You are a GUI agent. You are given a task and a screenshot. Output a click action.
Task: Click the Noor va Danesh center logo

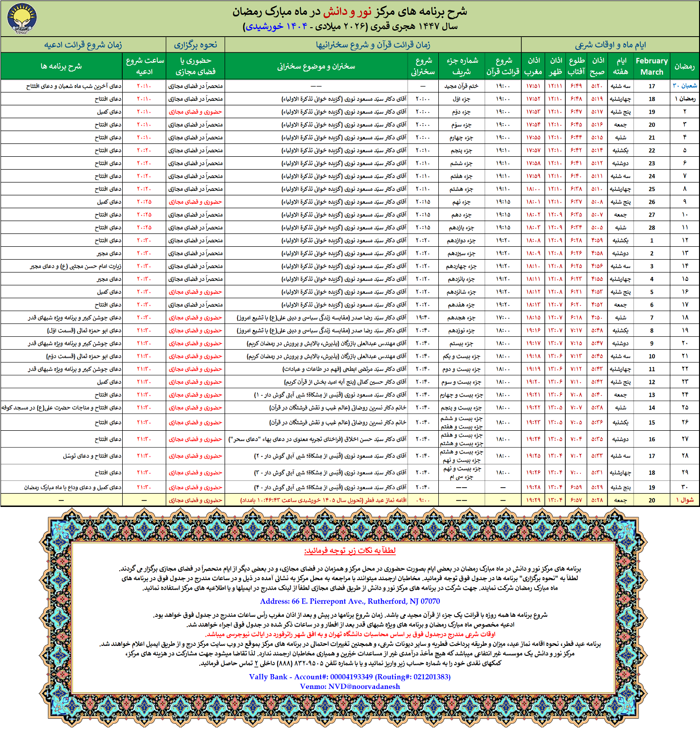[x=22, y=19]
